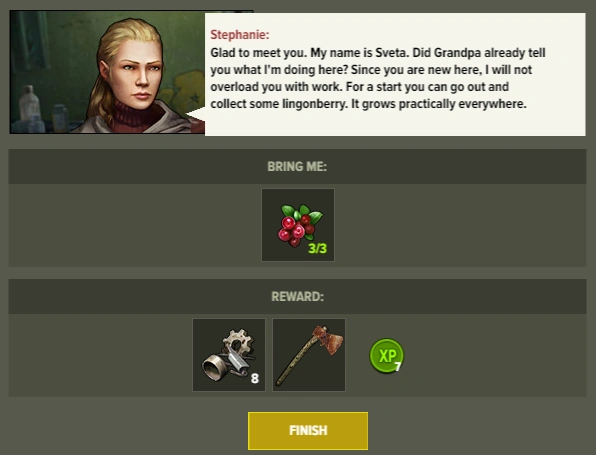
Task: Click the green XP badge
Action: coord(386,355)
